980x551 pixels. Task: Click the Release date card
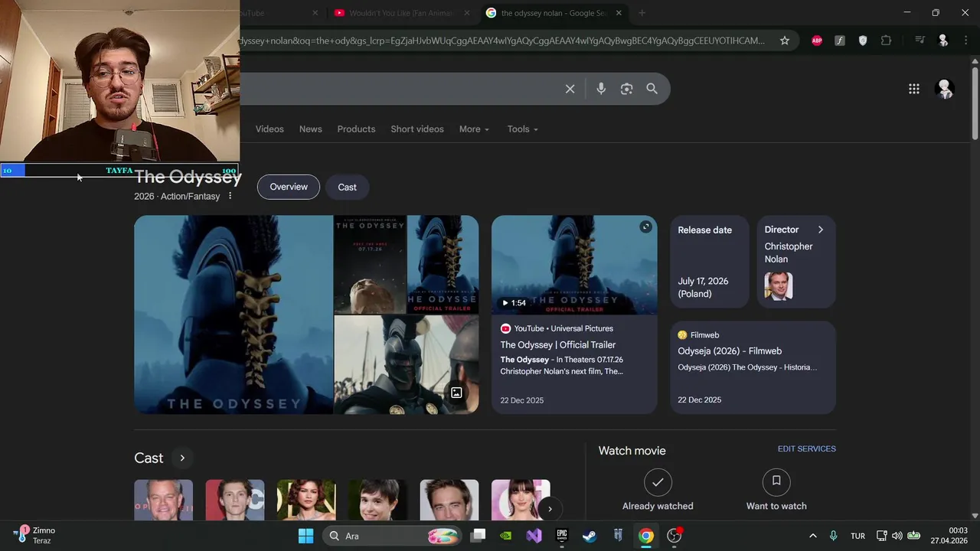coord(709,262)
